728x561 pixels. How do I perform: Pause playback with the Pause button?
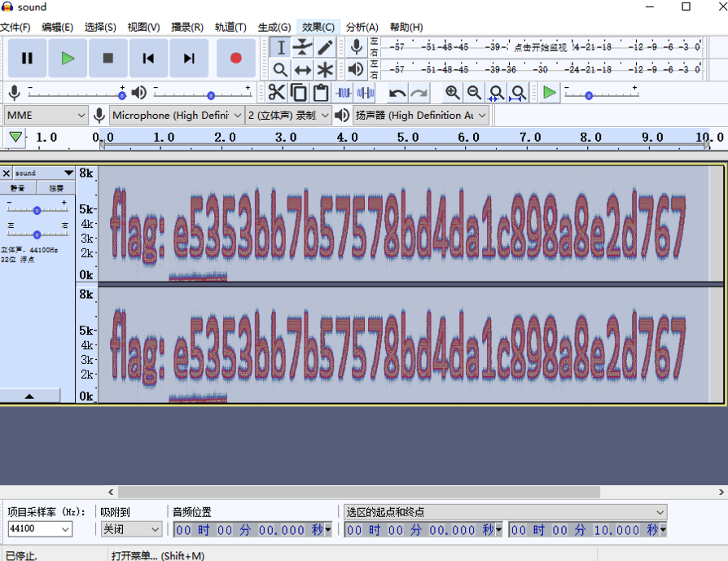point(27,58)
